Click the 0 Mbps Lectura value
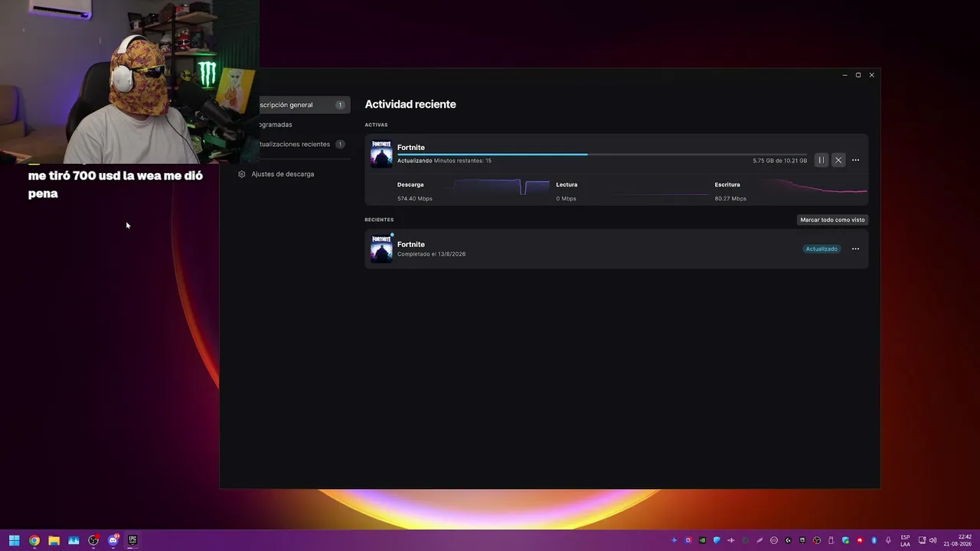 click(x=566, y=198)
